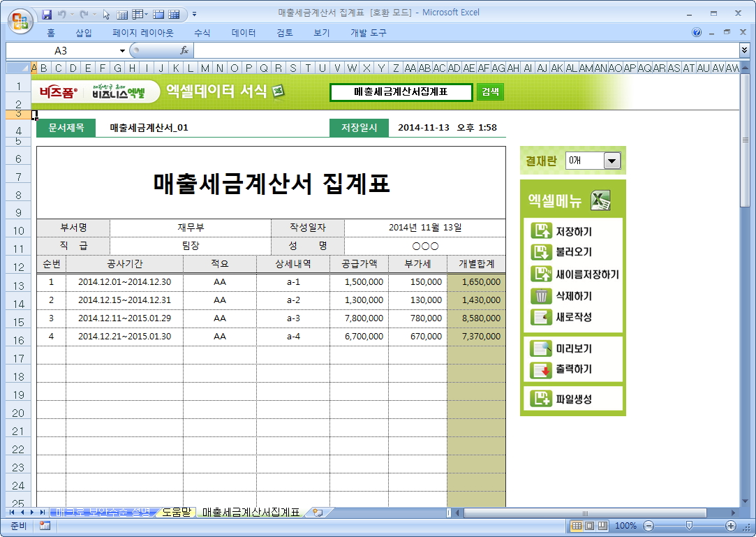Switch to Page Break Preview view
Viewport: 756px width, 537px height.
[x=602, y=526]
